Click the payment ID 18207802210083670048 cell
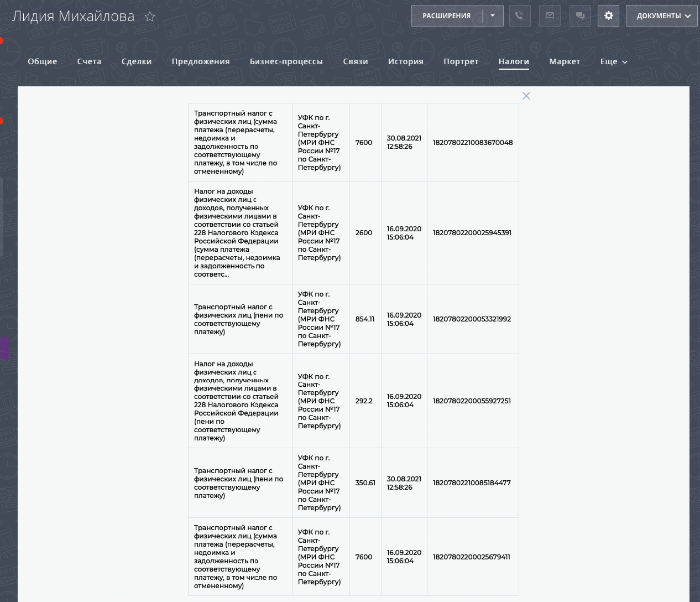 click(x=472, y=142)
